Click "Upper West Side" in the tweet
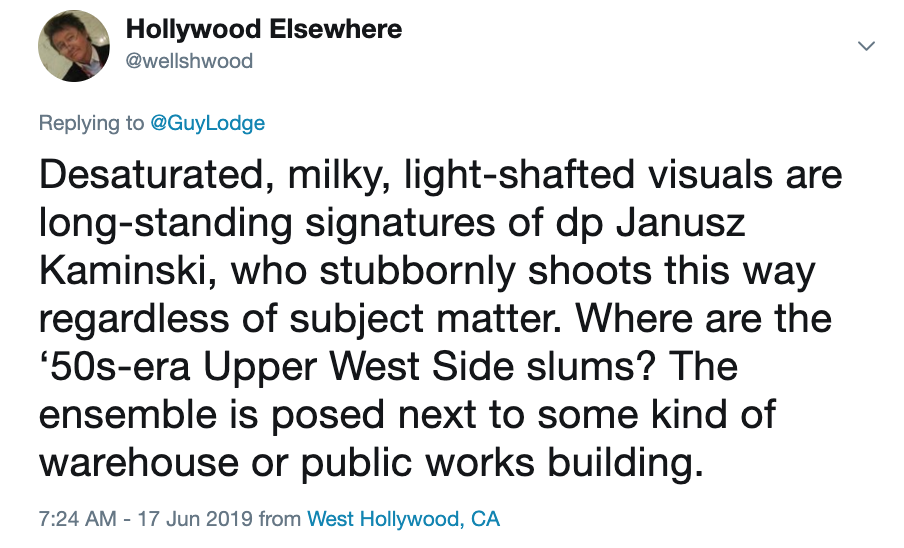 [x=358, y=366]
